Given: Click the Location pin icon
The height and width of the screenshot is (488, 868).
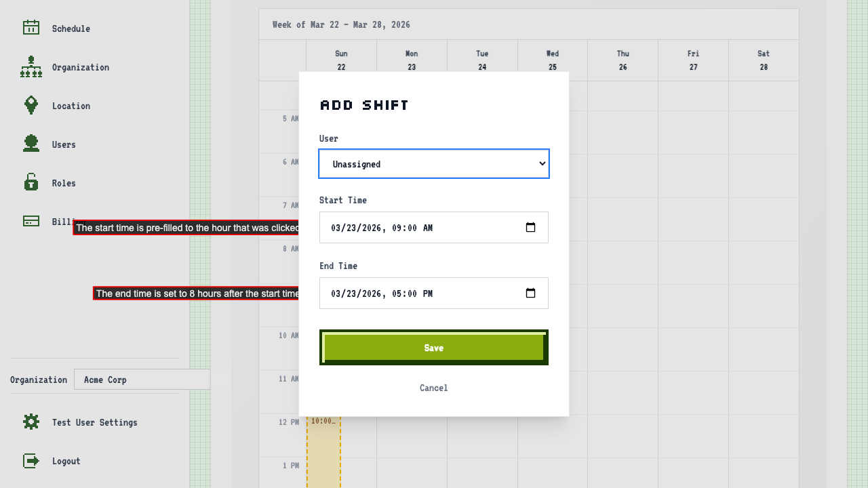Looking at the screenshot, I should click(x=31, y=105).
